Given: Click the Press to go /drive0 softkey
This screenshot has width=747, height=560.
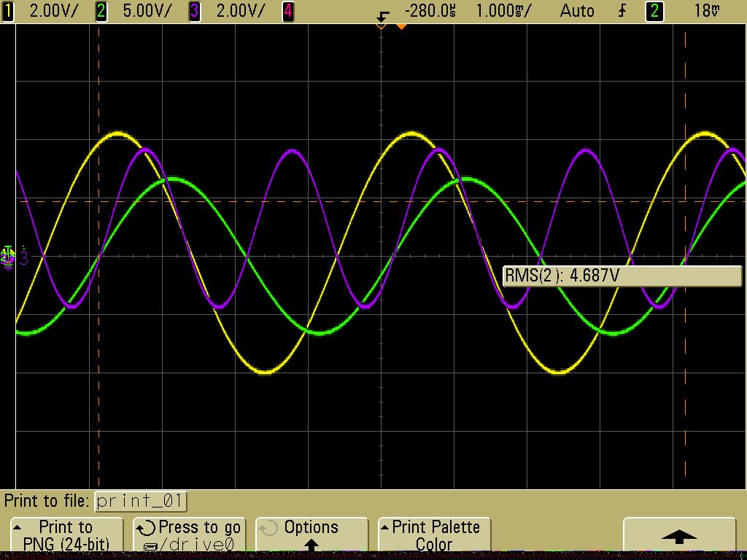Looking at the screenshot, I should (x=189, y=535).
